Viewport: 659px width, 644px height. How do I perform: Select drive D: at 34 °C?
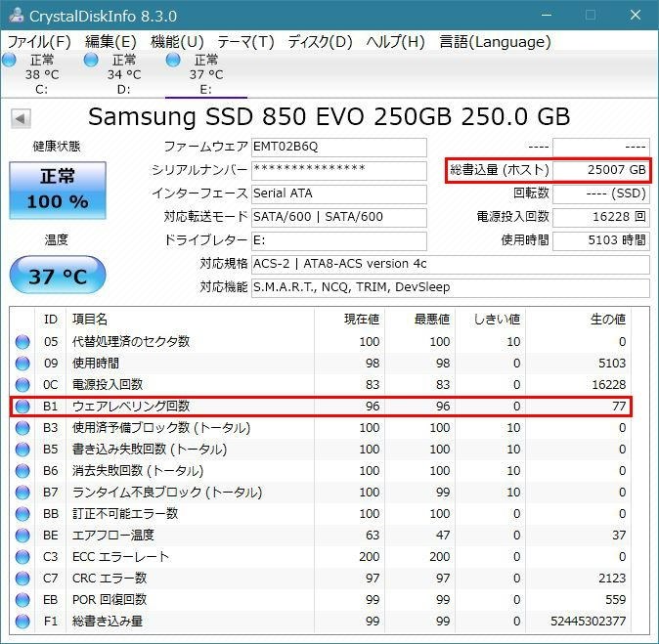[122, 74]
